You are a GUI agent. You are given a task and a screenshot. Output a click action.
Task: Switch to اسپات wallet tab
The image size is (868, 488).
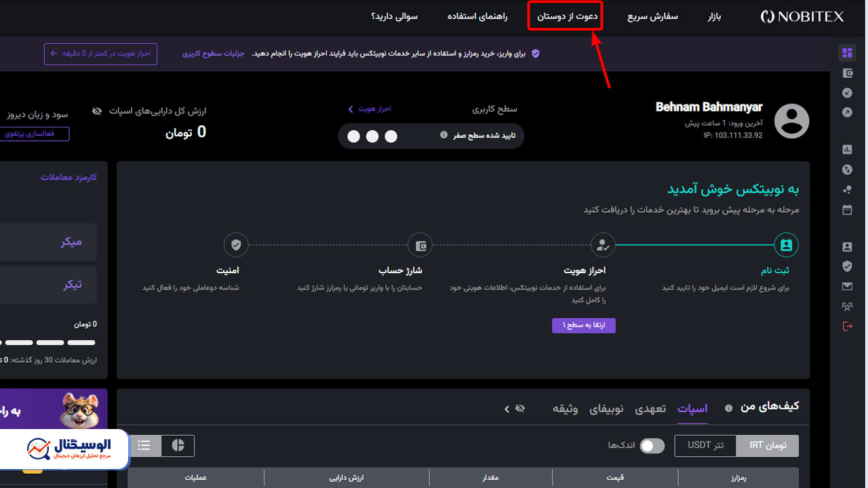coord(692,408)
